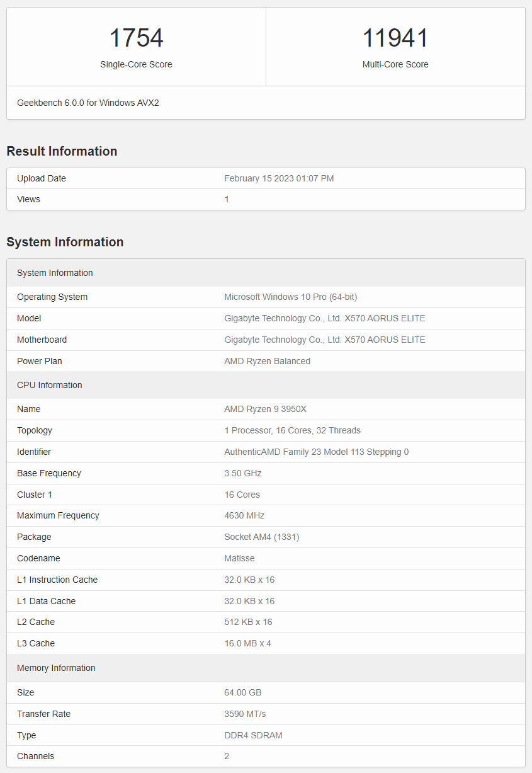Click the Channels label
The width and height of the screenshot is (532, 773).
click(36, 756)
